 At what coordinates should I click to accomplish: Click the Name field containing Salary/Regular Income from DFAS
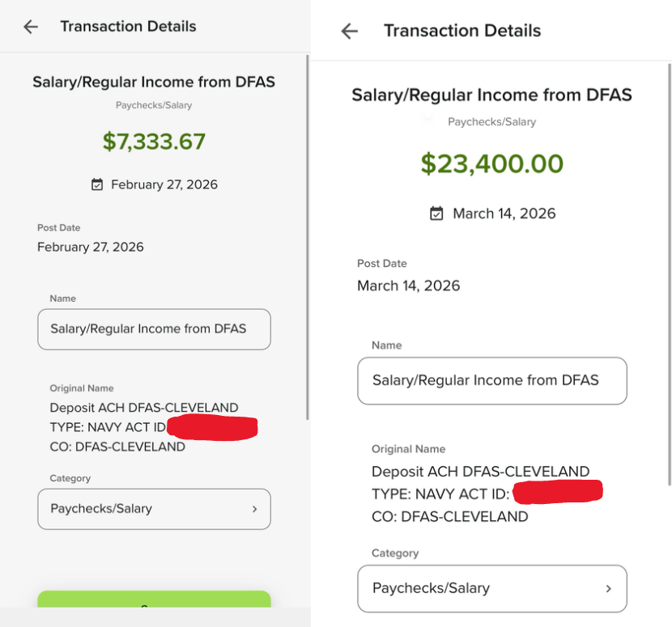pyautogui.click(x=154, y=329)
